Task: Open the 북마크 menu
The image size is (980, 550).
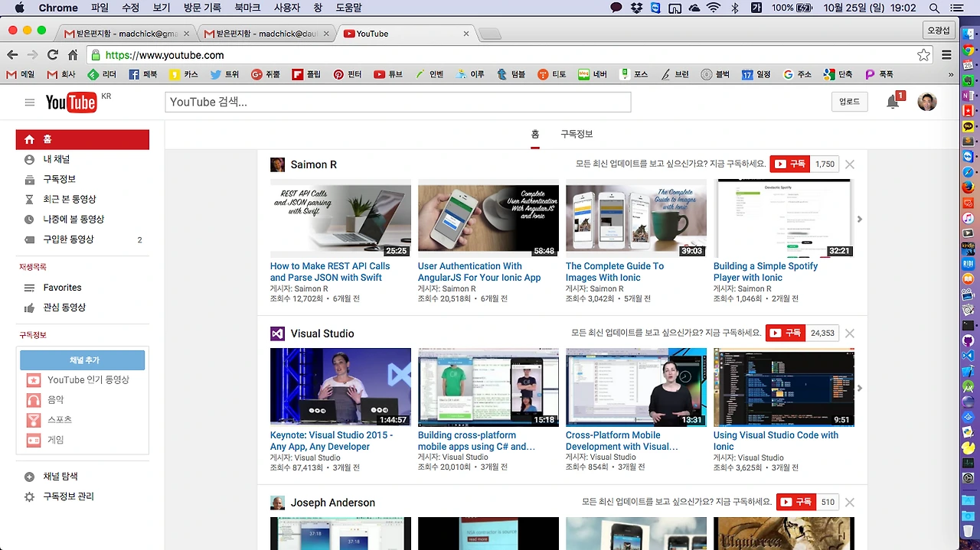Action: (247, 8)
